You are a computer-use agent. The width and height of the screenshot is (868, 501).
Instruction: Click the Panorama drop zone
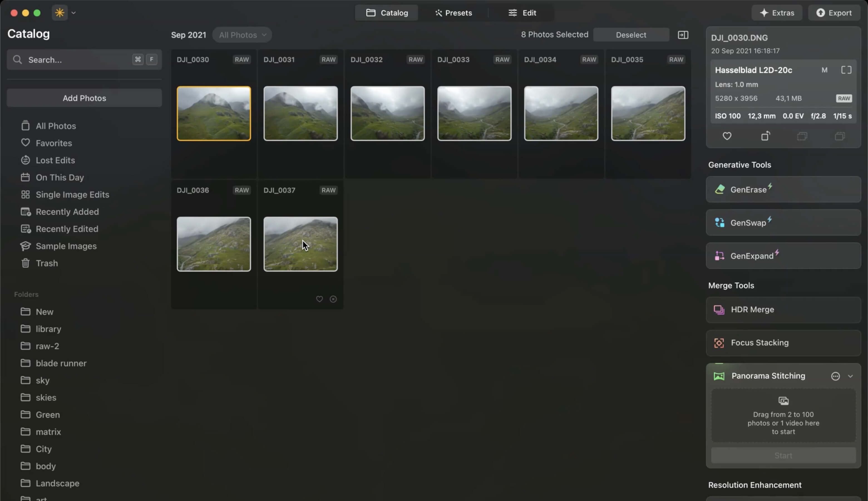click(783, 416)
